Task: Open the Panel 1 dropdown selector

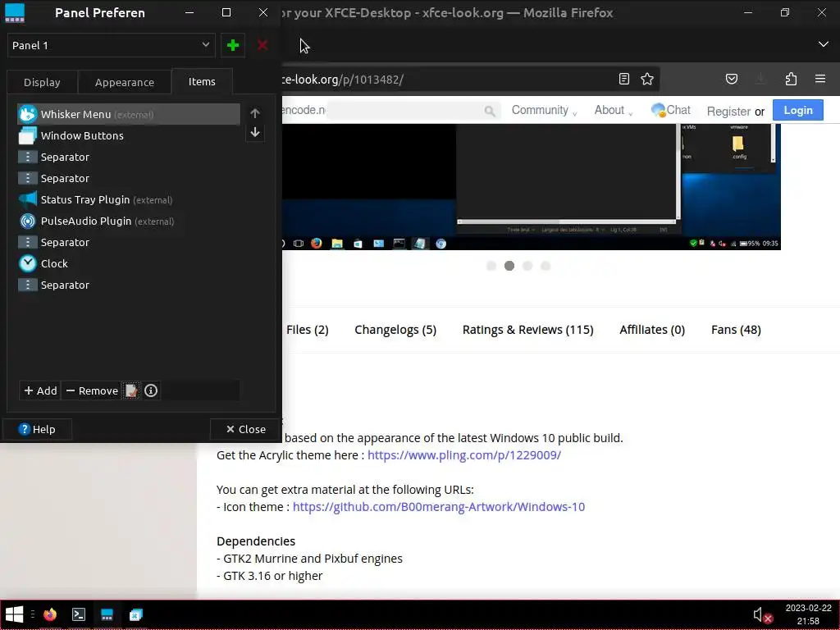Action: click(111, 46)
